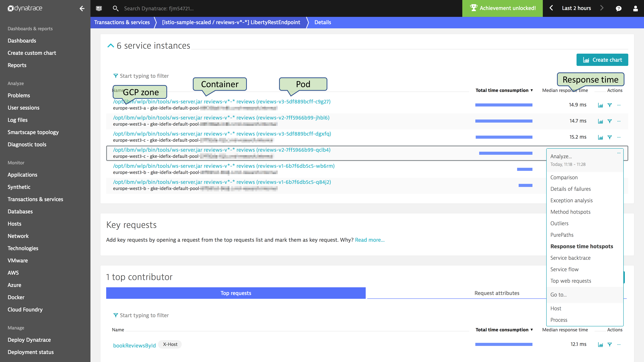Collapse the 6 service instances section
This screenshot has height=362, width=644.
[111, 46]
